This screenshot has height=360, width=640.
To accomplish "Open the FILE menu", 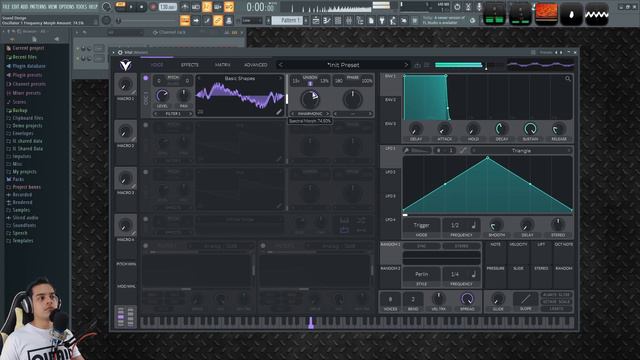I will click(x=6, y=7).
